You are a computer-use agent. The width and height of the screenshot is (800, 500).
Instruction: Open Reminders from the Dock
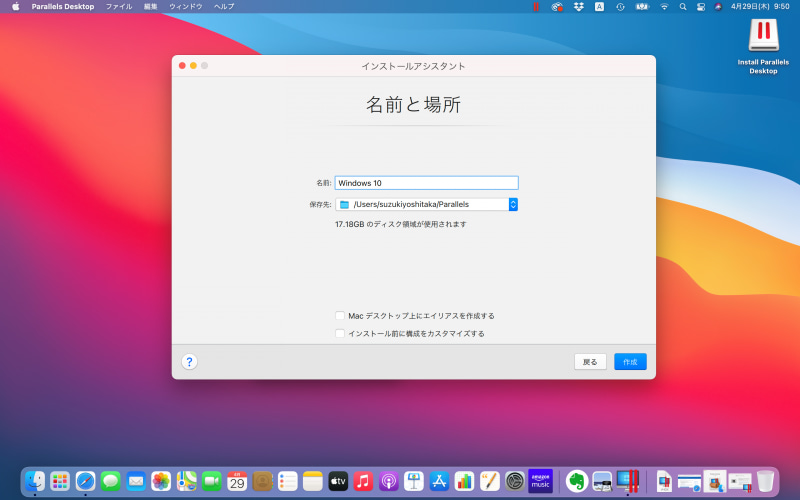click(x=287, y=481)
